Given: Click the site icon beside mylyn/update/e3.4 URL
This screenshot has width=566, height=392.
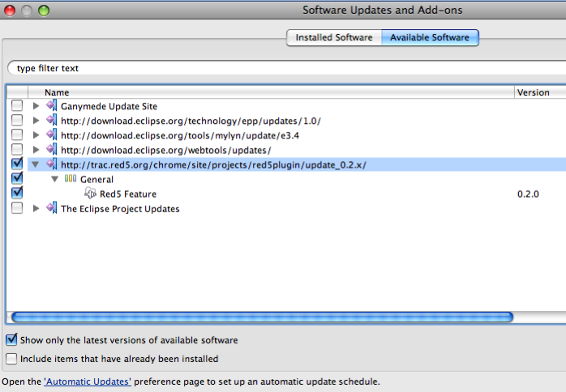Looking at the screenshot, I should (52, 135).
